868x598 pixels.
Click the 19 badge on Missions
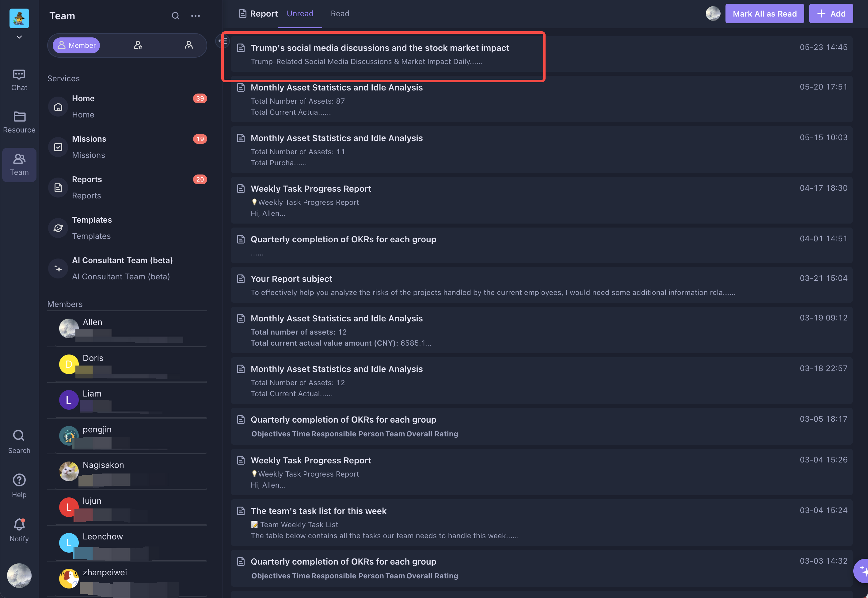point(200,139)
